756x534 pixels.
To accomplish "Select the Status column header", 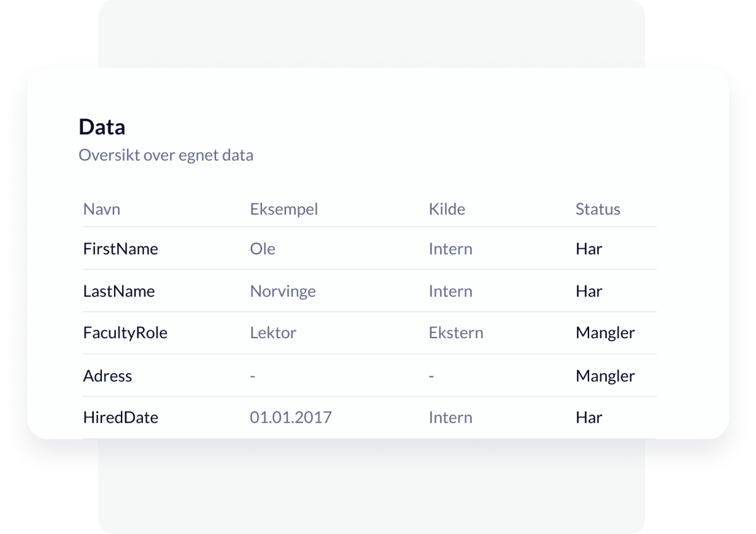I will (x=597, y=209).
